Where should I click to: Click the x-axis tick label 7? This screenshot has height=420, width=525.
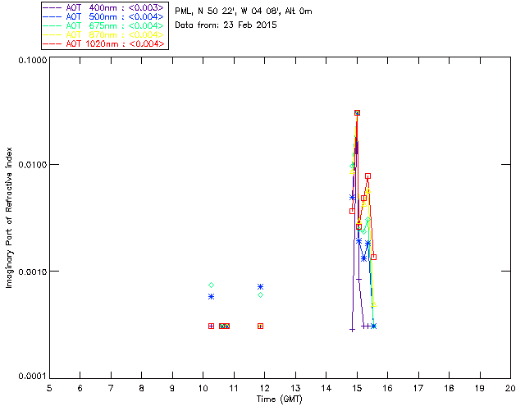(111, 389)
